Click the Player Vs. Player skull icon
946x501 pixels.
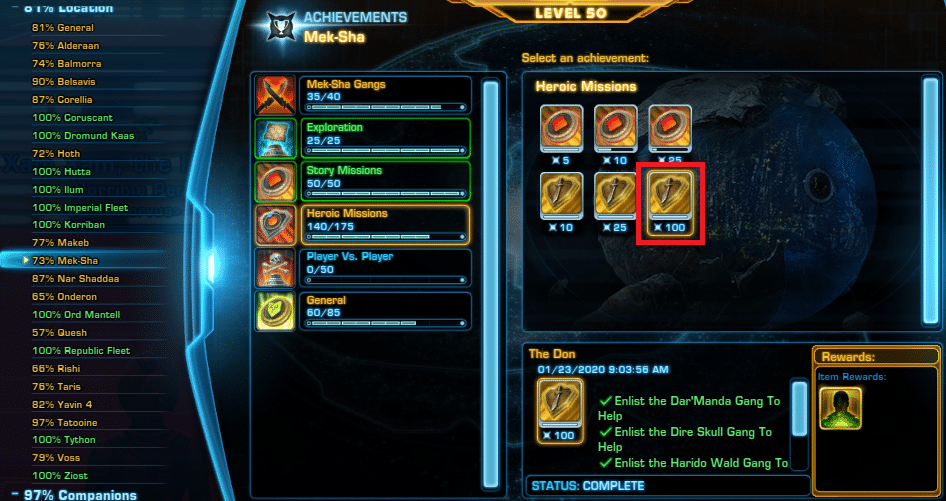tap(275, 267)
